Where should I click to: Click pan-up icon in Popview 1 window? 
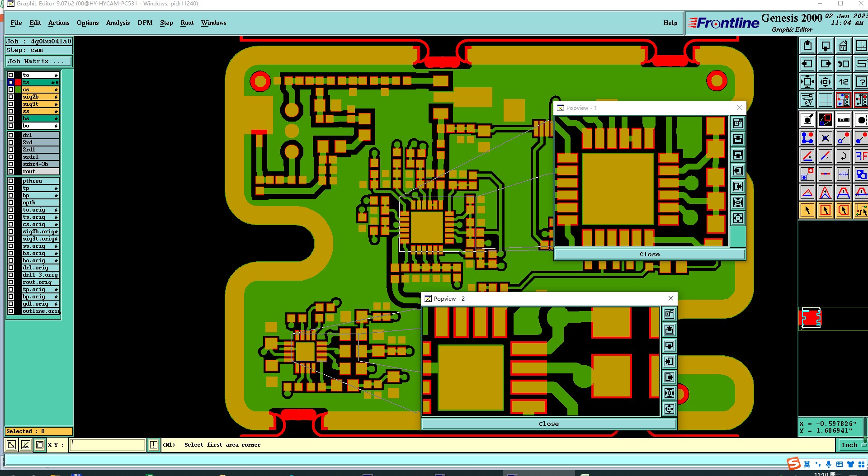(738, 139)
